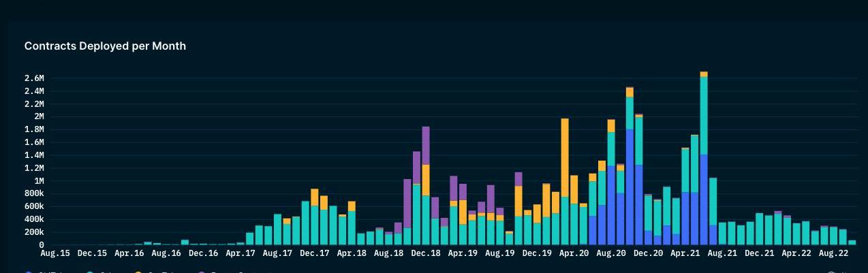Click the 'Apr.17' x-axis label
This screenshot has height=273, width=868.
[241, 253]
